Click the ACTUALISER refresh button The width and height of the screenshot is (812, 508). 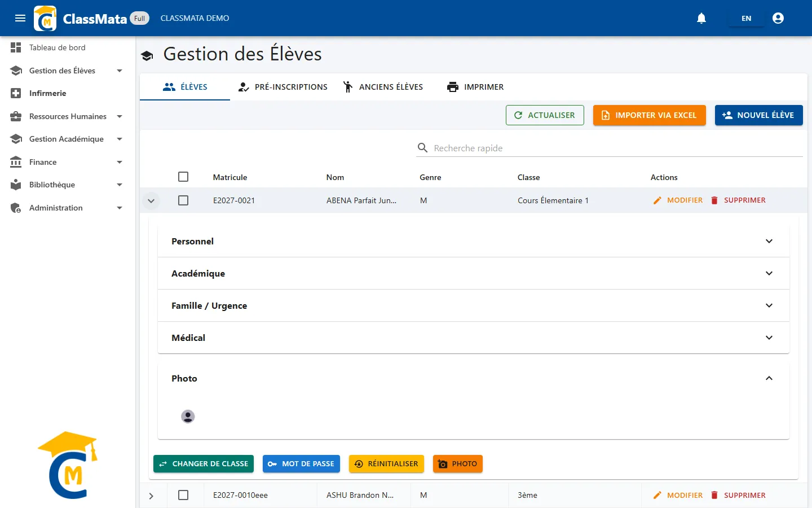tap(545, 115)
